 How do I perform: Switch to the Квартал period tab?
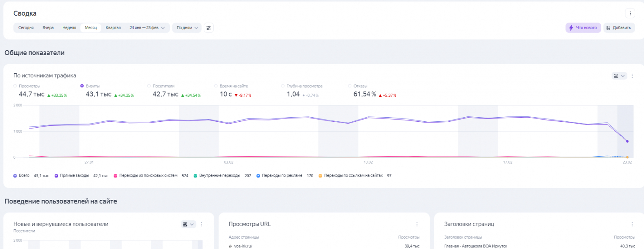113,28
